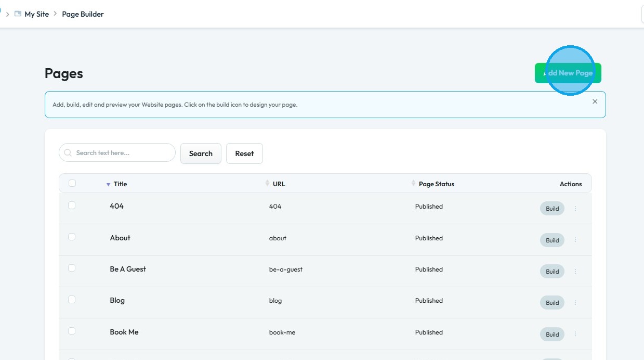Click the search magnifier icon
644x360 pixels.
[68, 153]
